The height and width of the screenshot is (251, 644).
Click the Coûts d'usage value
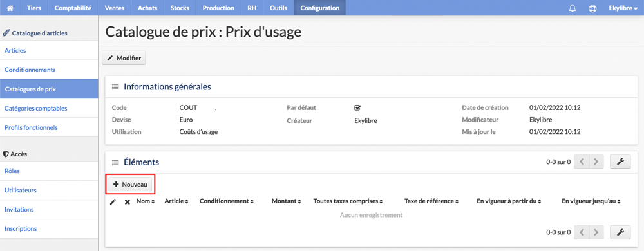(x=198, y=132)
